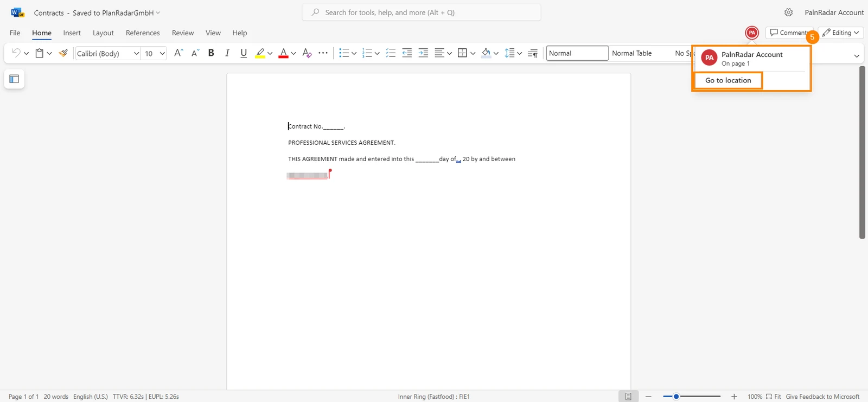Switch to the Layout tab
868x402 pixels.
pos(103,33)
